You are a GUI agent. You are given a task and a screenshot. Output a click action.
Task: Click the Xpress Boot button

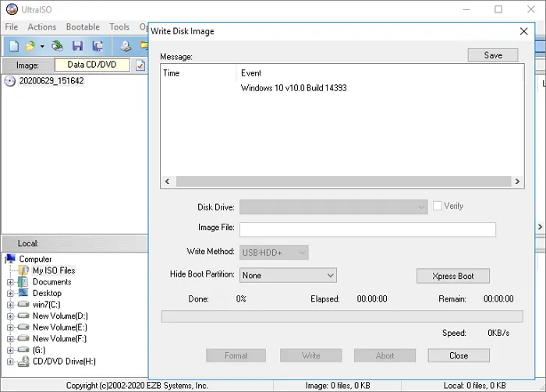click(x=453, y=276)
